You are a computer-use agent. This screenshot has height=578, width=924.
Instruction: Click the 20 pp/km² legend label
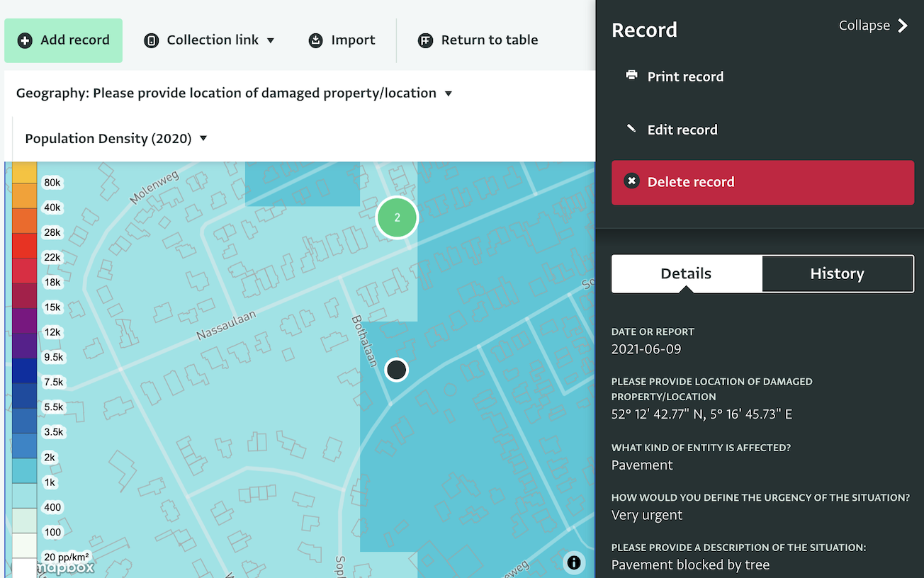tap(67, 557)
